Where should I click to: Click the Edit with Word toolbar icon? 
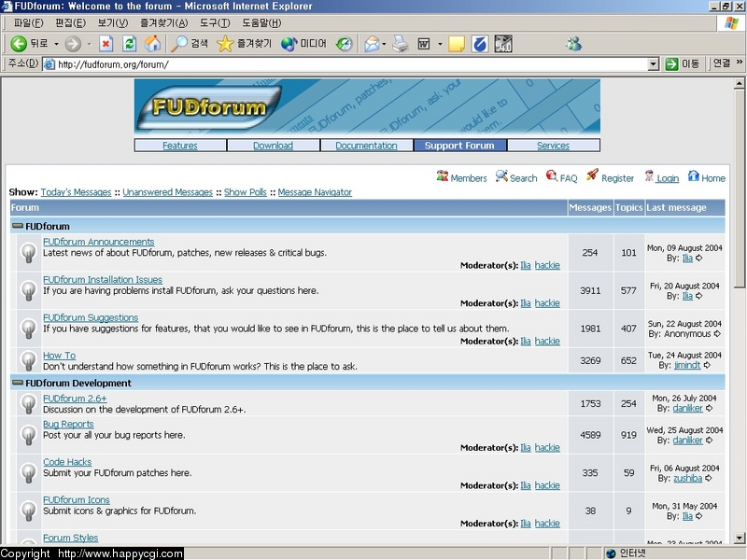pyautogui.click(x=424, y=44)
